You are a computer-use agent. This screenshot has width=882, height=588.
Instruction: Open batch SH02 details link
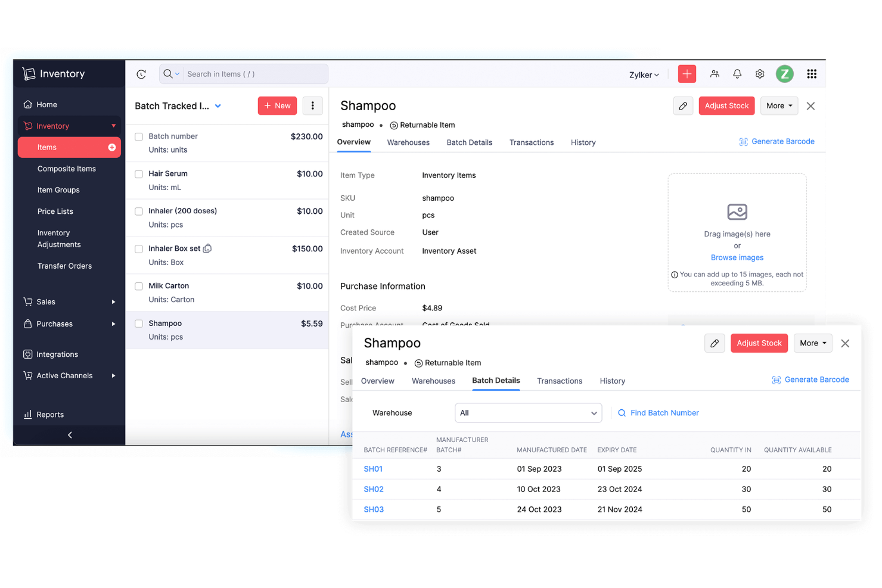coord(374,489)
